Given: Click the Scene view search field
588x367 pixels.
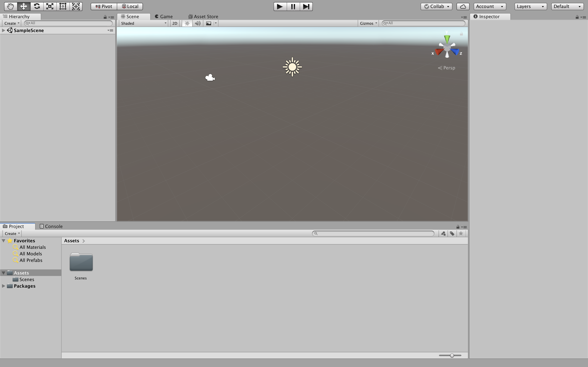Looking at the screenshot, I should [x=423, y=23].
